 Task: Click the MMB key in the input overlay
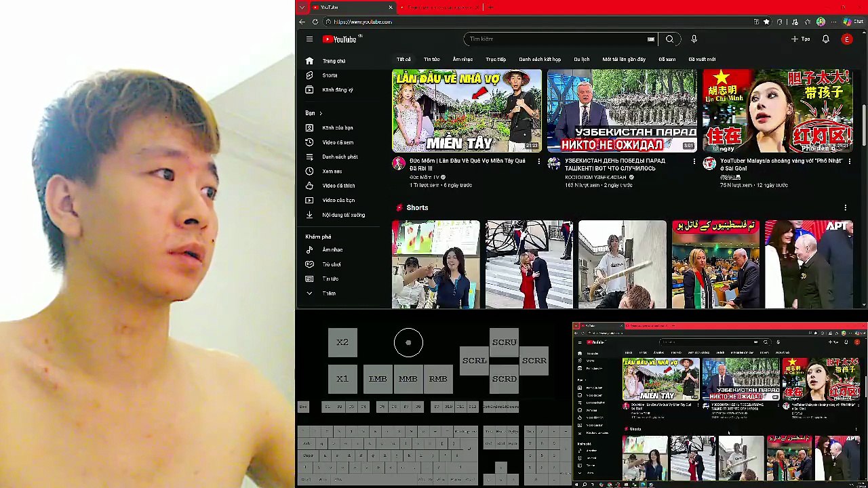pyautogui.click(x=408, y=379)
